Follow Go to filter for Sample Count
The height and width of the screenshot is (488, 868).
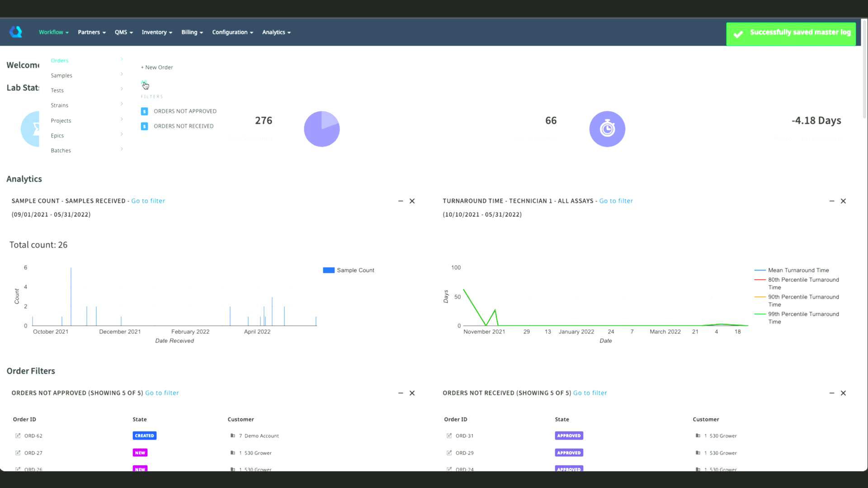(x=148, y=201)
